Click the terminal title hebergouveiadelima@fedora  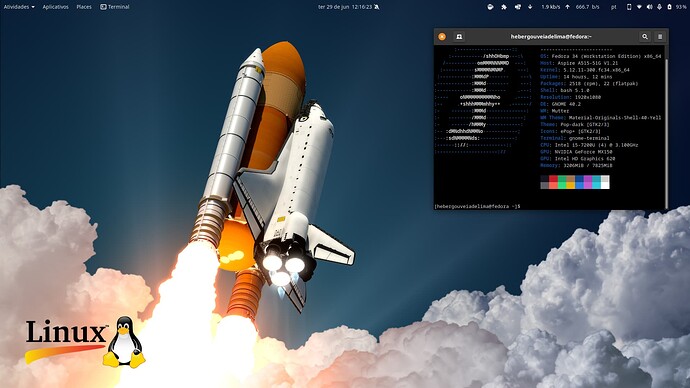pos(551,37)
